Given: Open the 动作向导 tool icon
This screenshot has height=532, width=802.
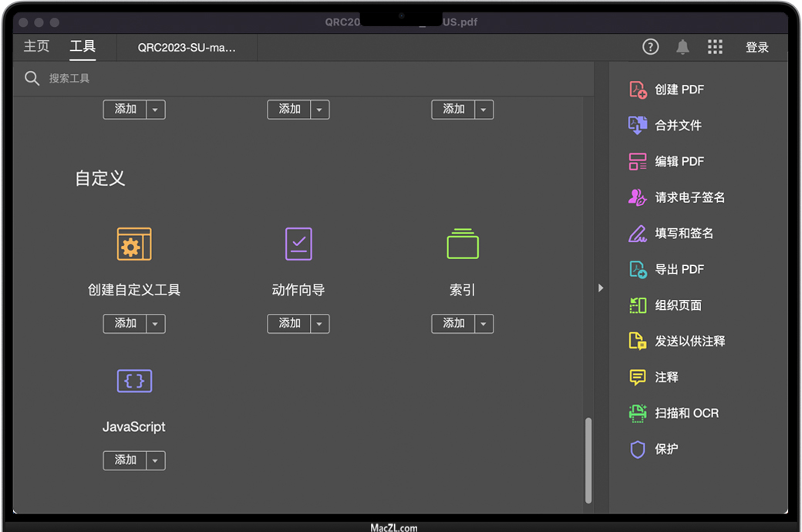Looking at the screenshot, I should click(x=298, y=244).
